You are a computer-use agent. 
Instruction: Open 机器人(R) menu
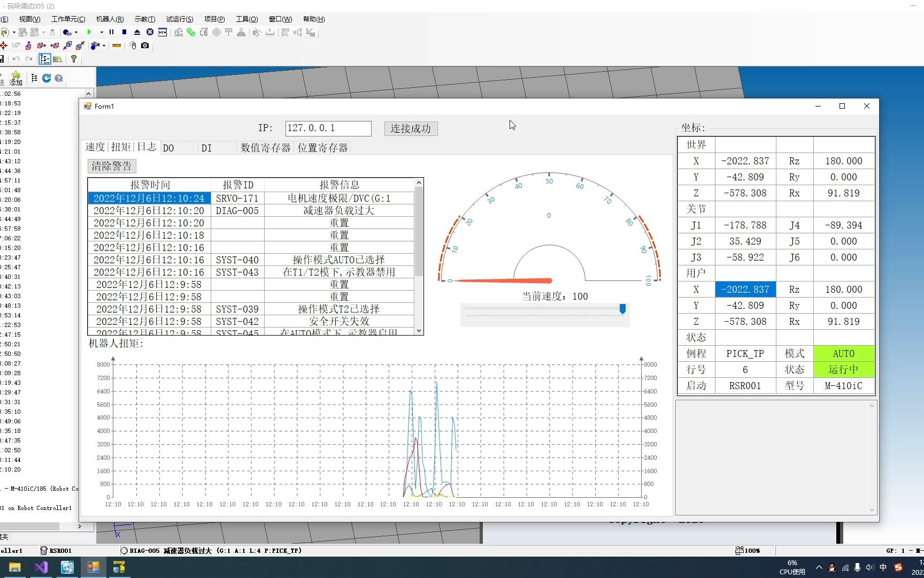click(x=110, y=19)
